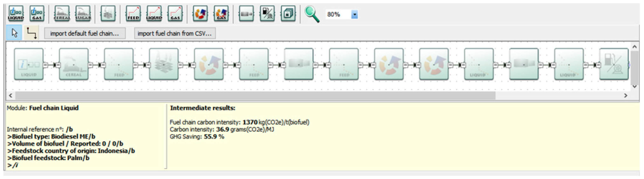This screenshot has width=644, height=179.
Task: Click the fuel pump toolbar icon
Action: click(267, 14)
